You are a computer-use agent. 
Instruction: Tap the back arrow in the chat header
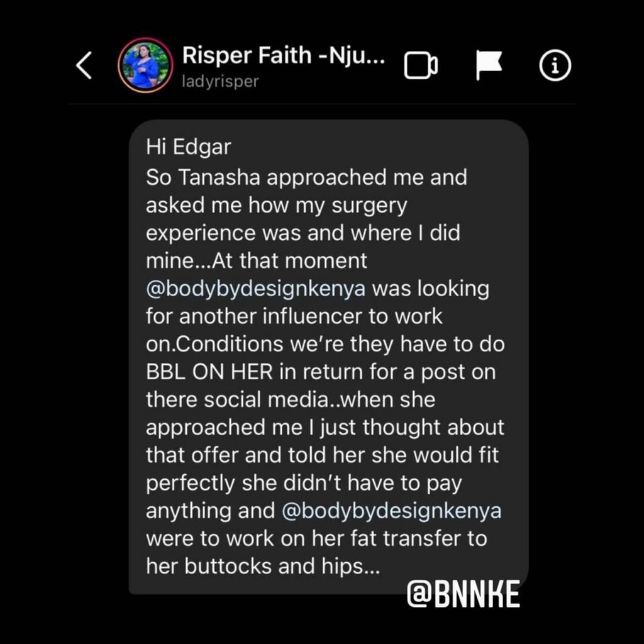84,65
